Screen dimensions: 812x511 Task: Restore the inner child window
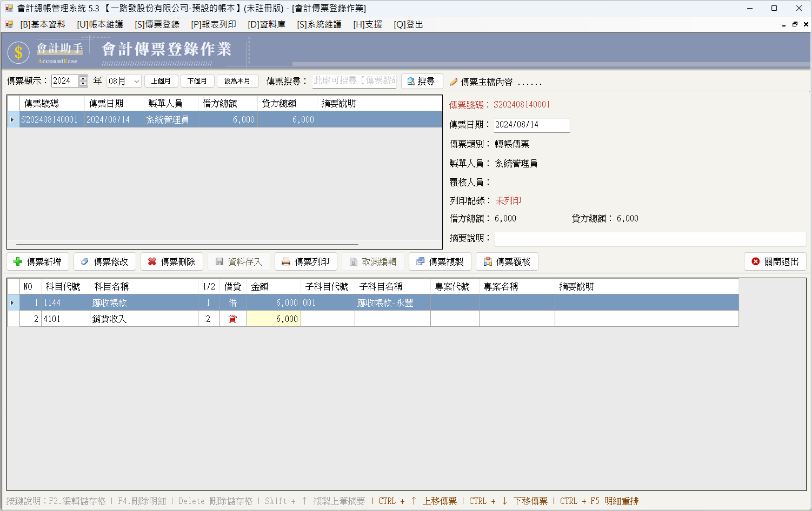[x=795, y=24]
